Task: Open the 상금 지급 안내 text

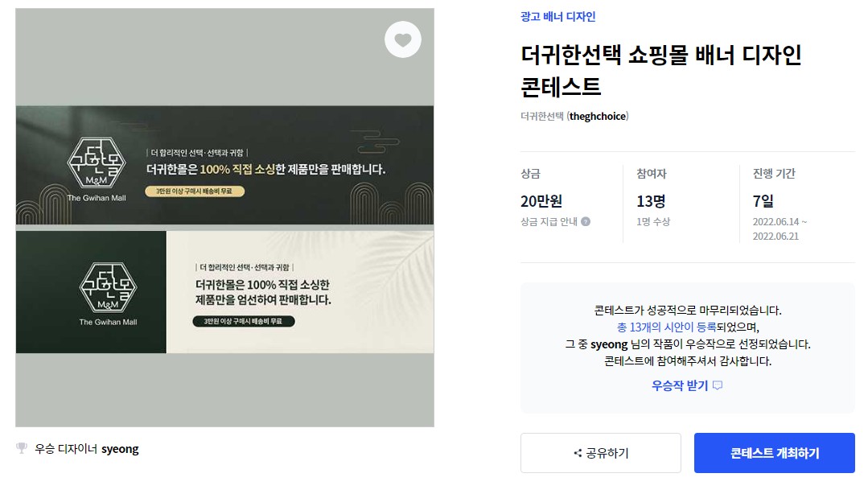Action: 549,221
